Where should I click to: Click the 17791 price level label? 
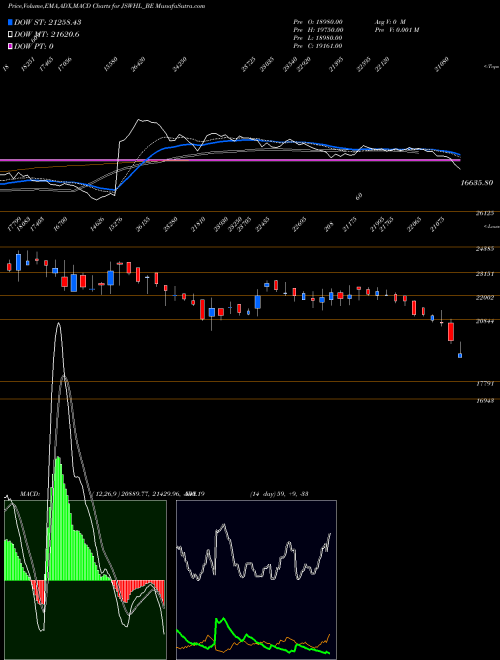[484, 383]
